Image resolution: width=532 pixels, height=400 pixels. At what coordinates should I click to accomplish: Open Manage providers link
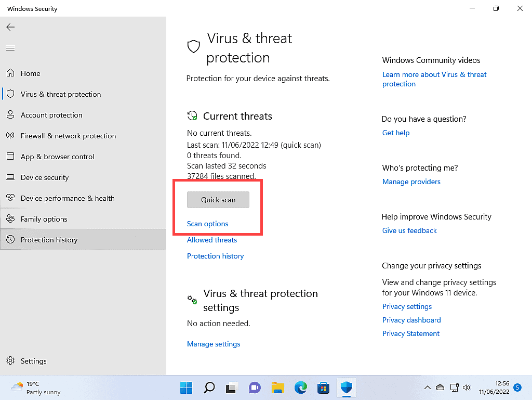tap(411, 182)
